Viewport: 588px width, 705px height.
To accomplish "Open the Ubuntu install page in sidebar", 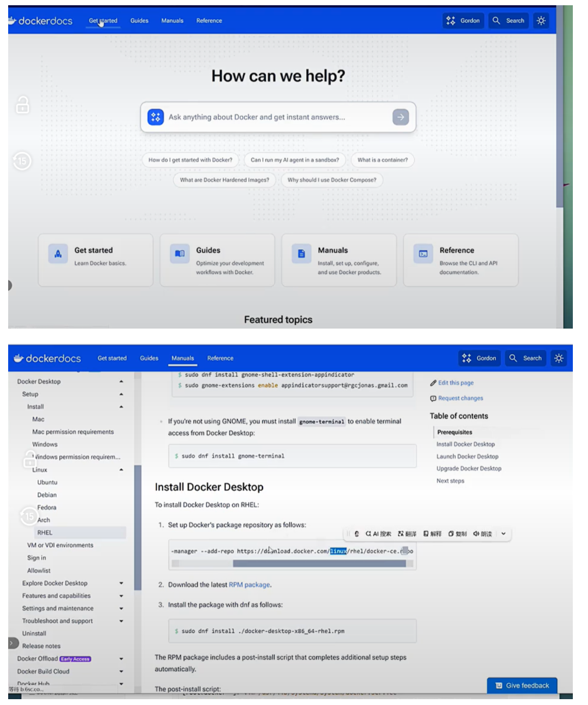I will 47,483.
